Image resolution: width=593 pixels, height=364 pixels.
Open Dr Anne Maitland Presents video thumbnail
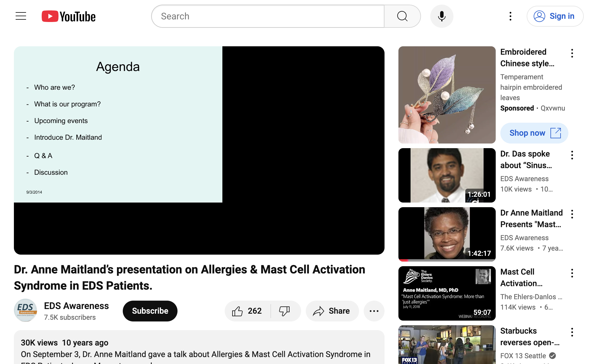(x=447, y=234)
